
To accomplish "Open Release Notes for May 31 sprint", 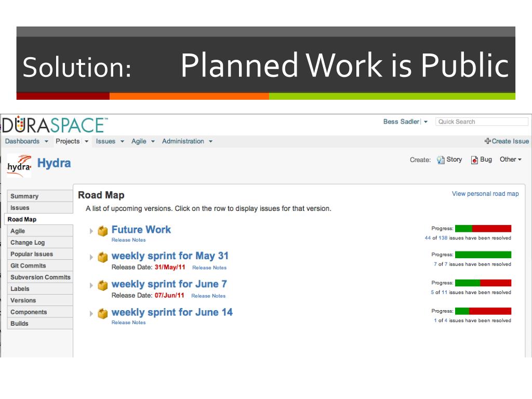I will (x=209, y=268).
